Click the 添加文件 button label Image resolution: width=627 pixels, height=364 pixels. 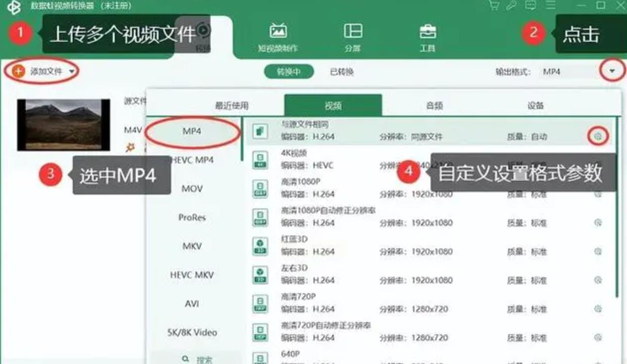click(x=46, y=72)
